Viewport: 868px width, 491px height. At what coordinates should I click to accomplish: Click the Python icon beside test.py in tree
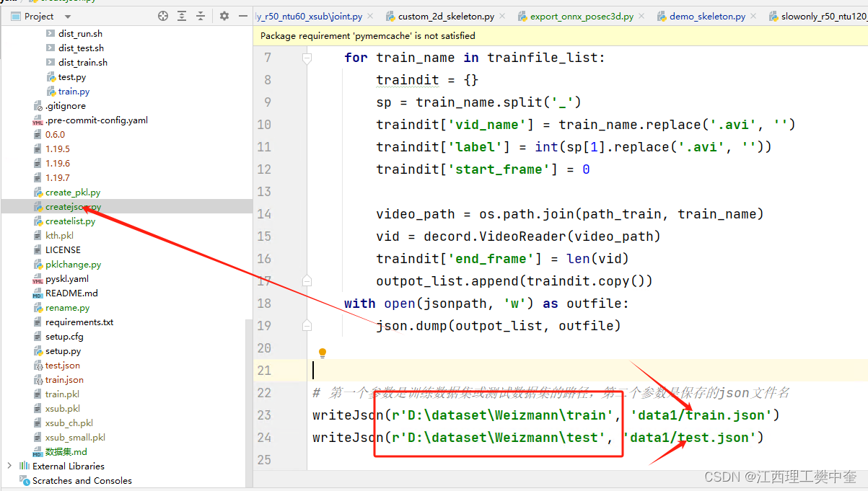tap(51, 77)
